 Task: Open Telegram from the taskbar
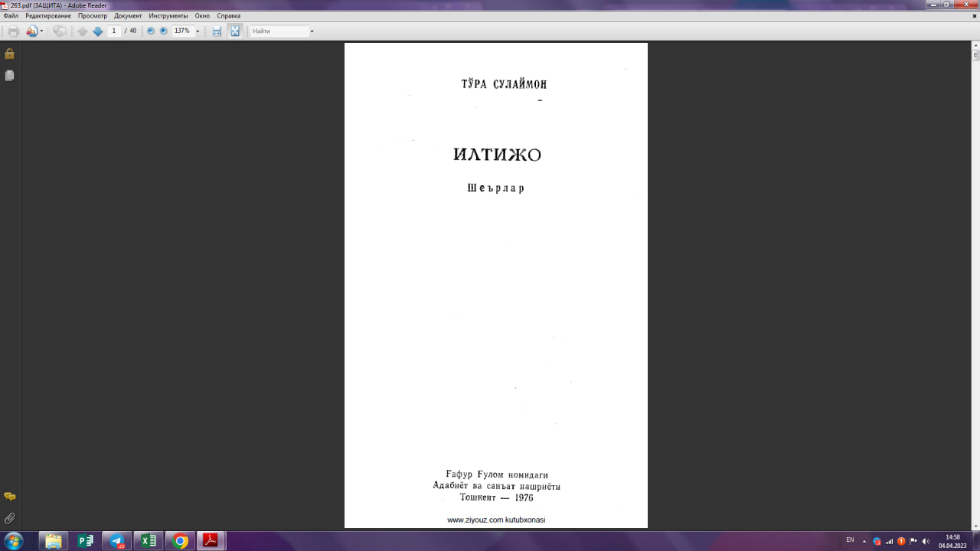(116, 541)
